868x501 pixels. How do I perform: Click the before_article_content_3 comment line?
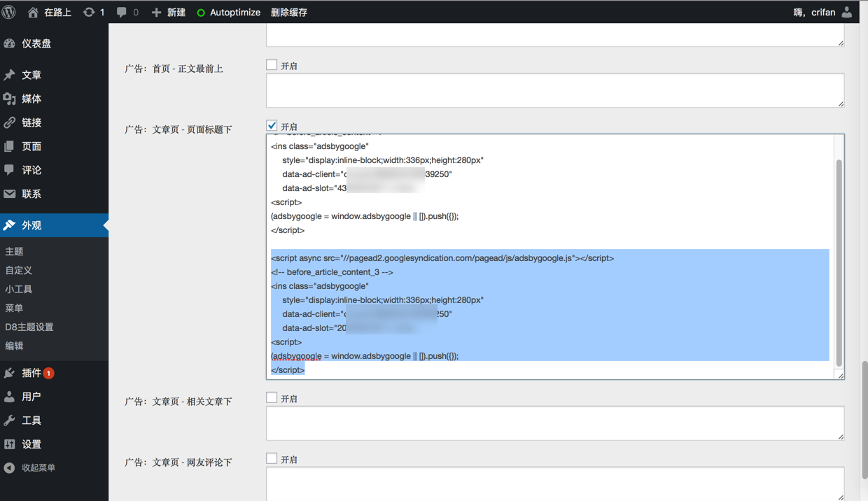point(332,272)
